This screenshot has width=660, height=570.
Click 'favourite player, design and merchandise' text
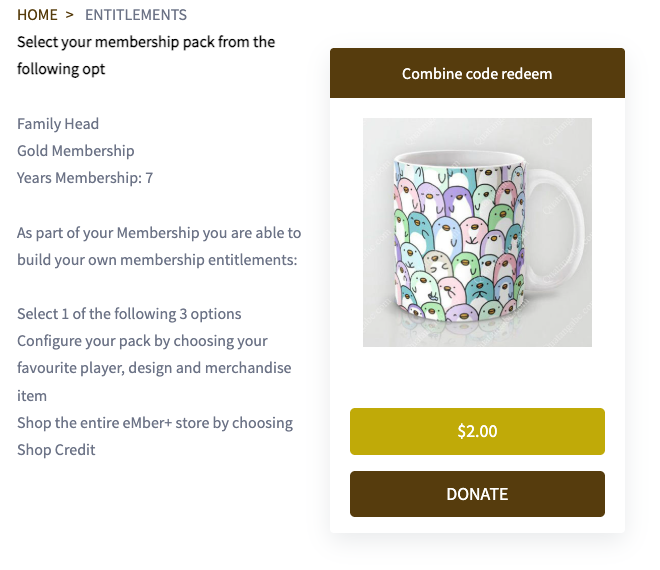154,368
